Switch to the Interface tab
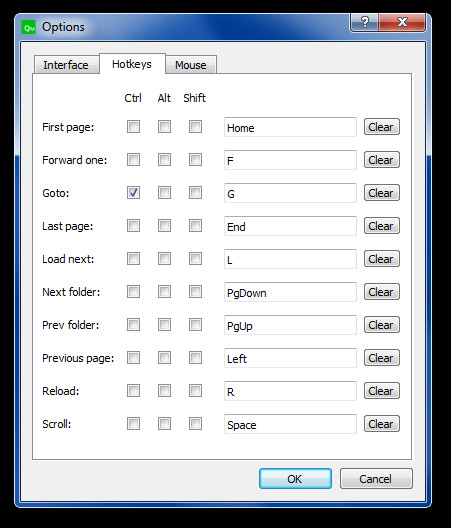Viewport: 451px width, 528px height. point(66,65)
